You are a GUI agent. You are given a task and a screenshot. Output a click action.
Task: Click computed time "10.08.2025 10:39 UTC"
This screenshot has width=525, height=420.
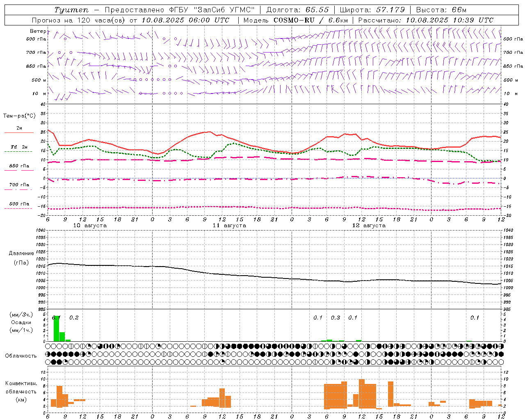pyautogui.click(x=450, y=20)
